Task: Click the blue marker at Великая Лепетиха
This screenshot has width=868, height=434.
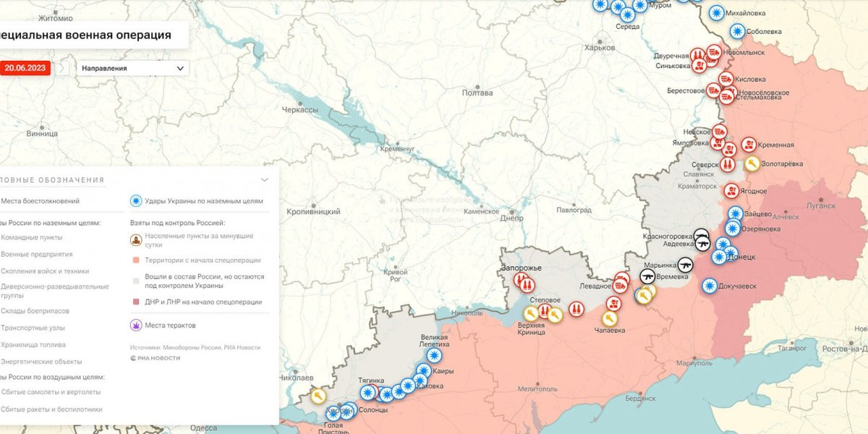Action: click(x=434, y=355)
